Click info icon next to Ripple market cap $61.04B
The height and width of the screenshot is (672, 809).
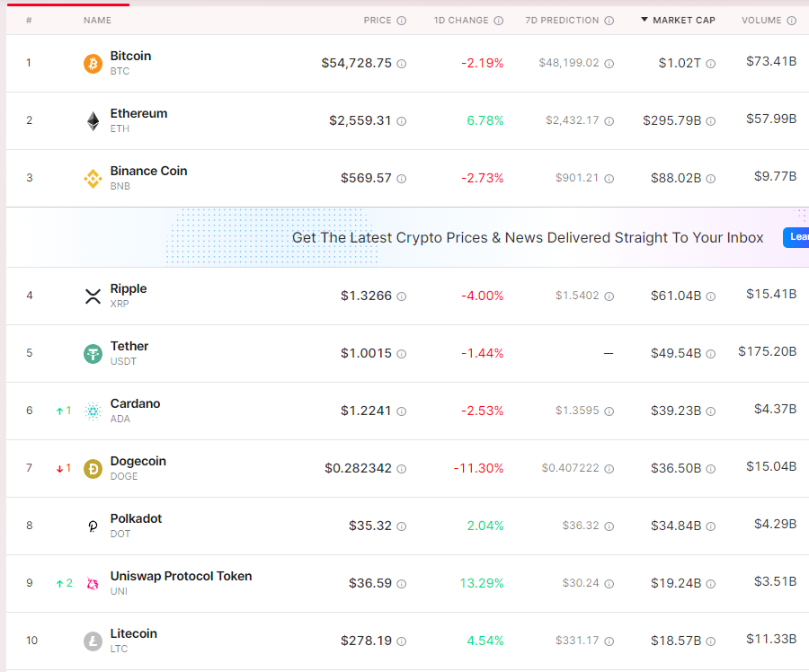710,296
